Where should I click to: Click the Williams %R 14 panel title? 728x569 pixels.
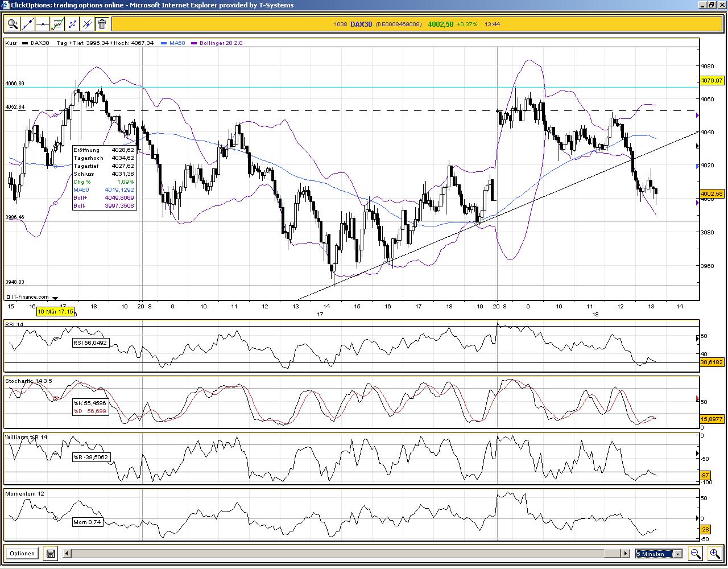point(26,437)
